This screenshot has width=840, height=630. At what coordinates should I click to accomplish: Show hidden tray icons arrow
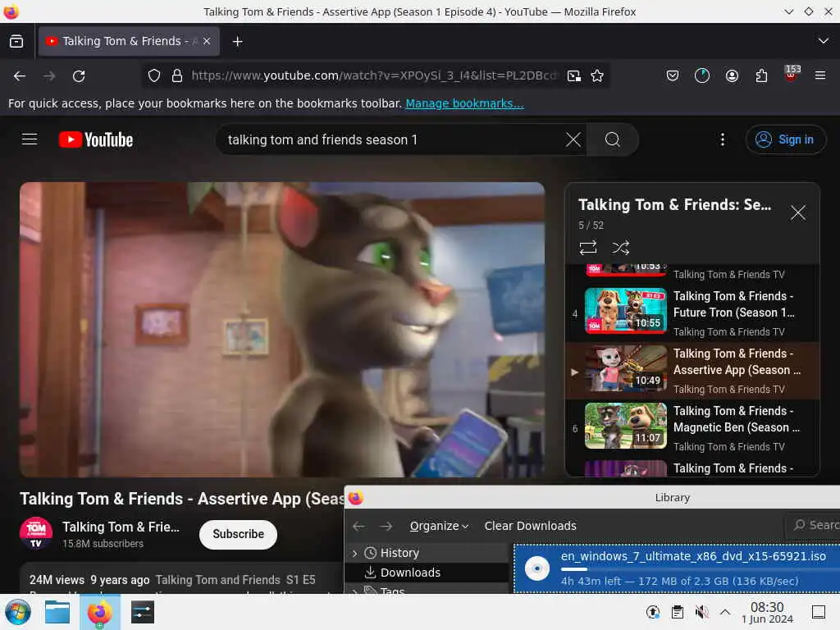pyautogui.click(x=725, y=612)
